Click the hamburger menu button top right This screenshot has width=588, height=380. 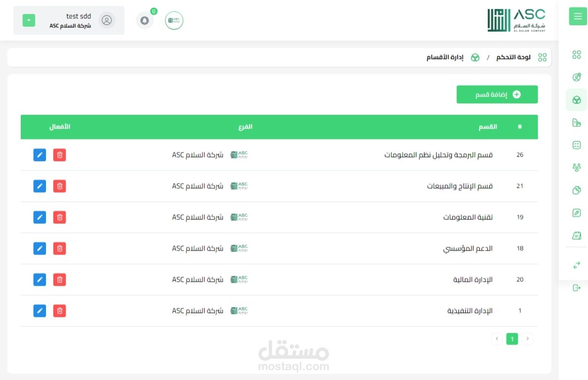[x=577, y=16]
